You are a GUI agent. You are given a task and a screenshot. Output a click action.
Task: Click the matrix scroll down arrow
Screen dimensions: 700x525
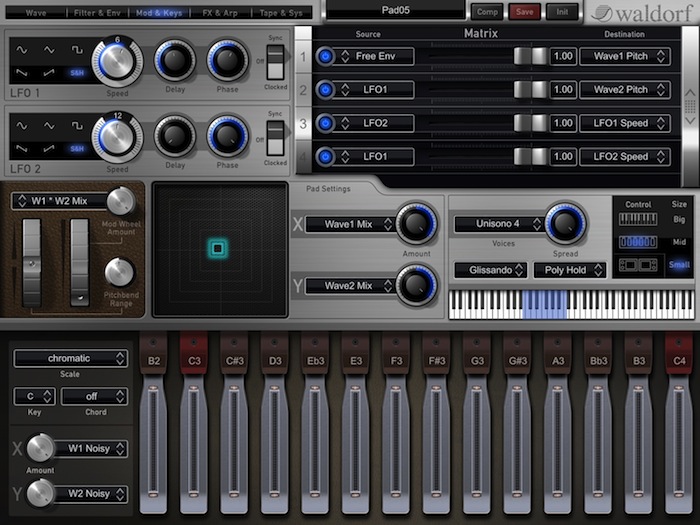click(x=688, y=119)
